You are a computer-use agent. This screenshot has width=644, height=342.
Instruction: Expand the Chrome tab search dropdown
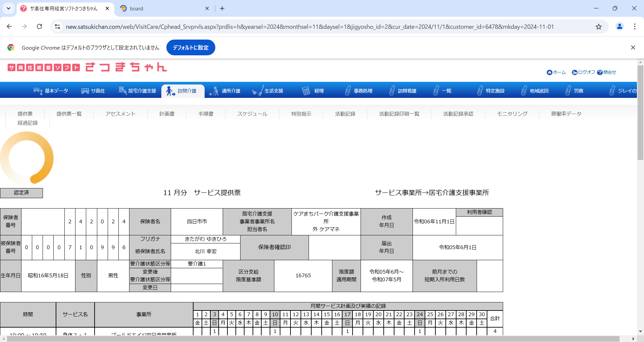point(8,8)
